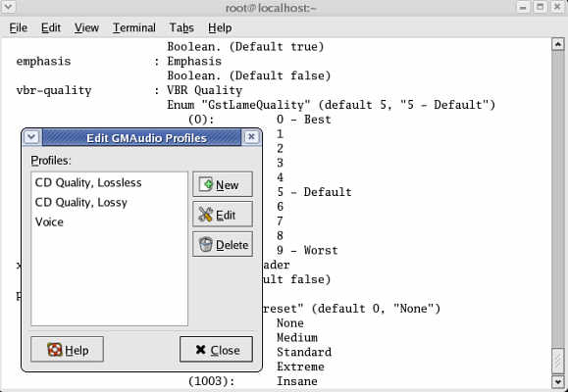This screenshot has width=568, height=392.
Task: Click the 'Medium' preset text in the terminal
Action: coord(297,338)
